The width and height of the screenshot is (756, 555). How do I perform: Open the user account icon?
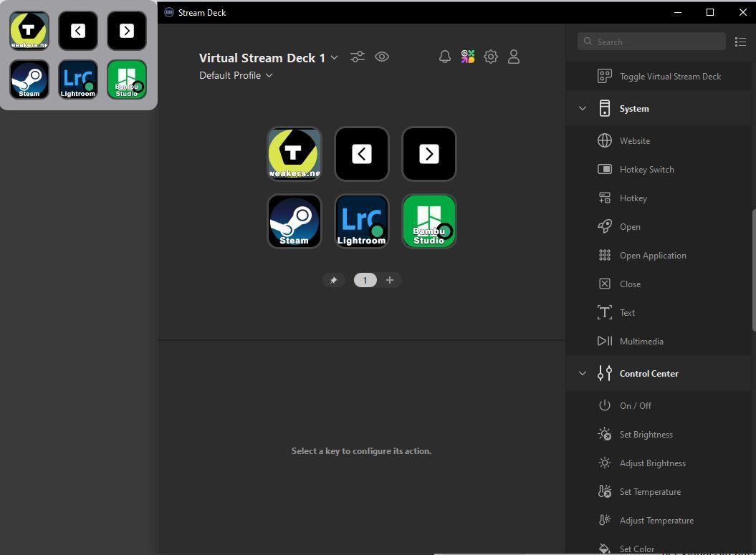[514, 57]
